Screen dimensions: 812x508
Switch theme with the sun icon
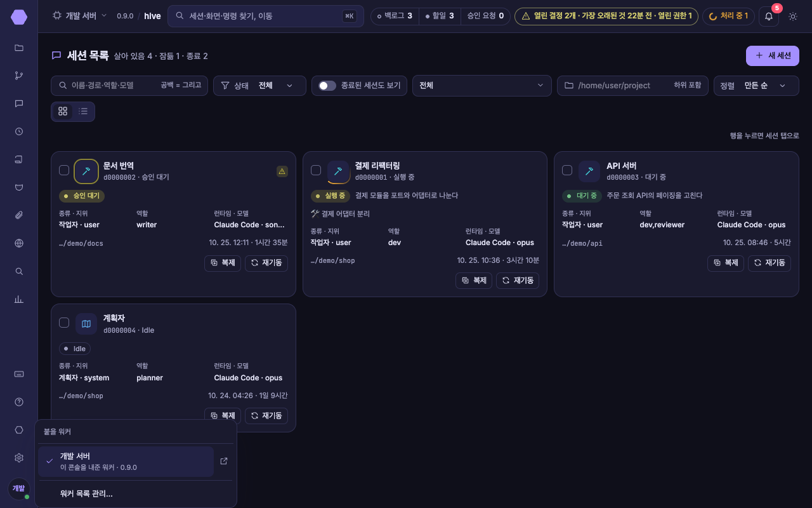[793, 16]
